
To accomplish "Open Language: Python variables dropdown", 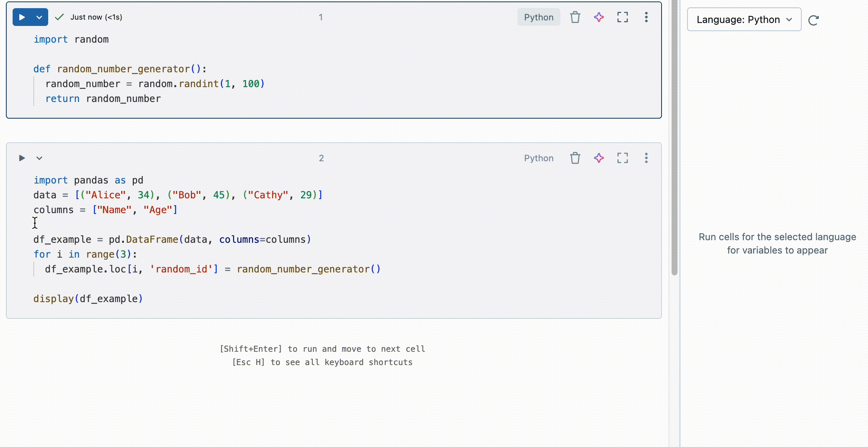I will (744, 20).
